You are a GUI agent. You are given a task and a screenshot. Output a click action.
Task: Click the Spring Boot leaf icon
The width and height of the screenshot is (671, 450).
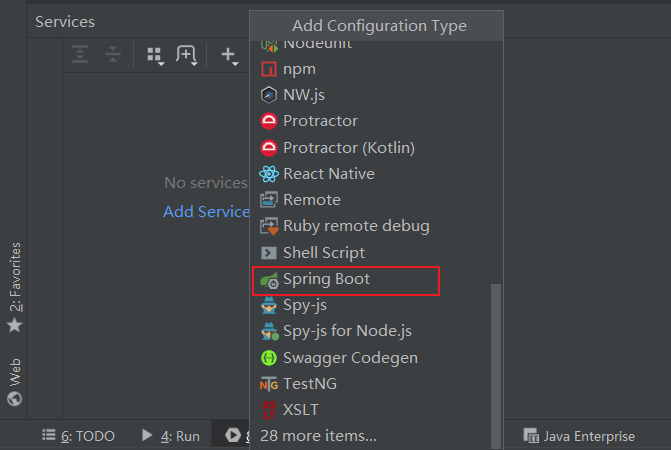pyautogui.click(x=270, y=281)
